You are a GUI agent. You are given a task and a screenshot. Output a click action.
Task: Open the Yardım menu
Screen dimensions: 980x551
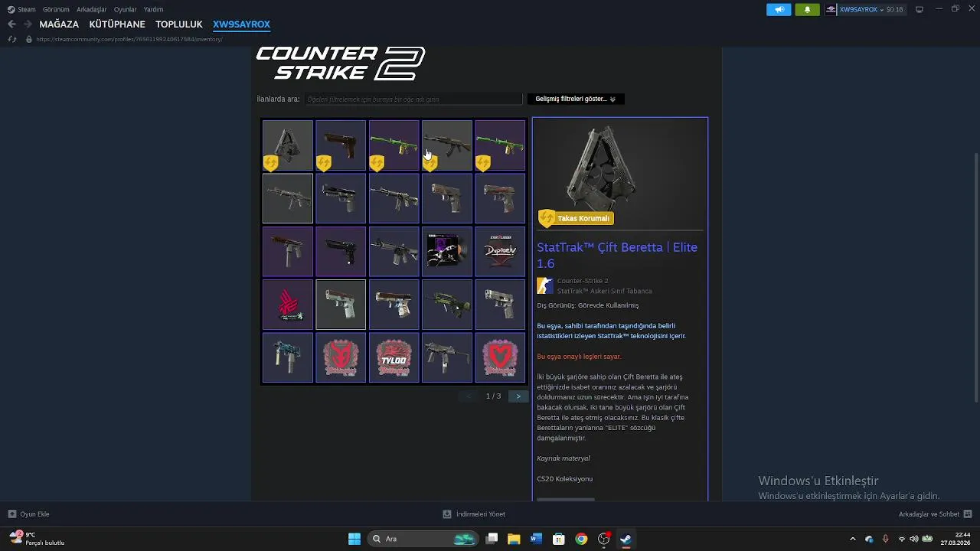(153, 9)
